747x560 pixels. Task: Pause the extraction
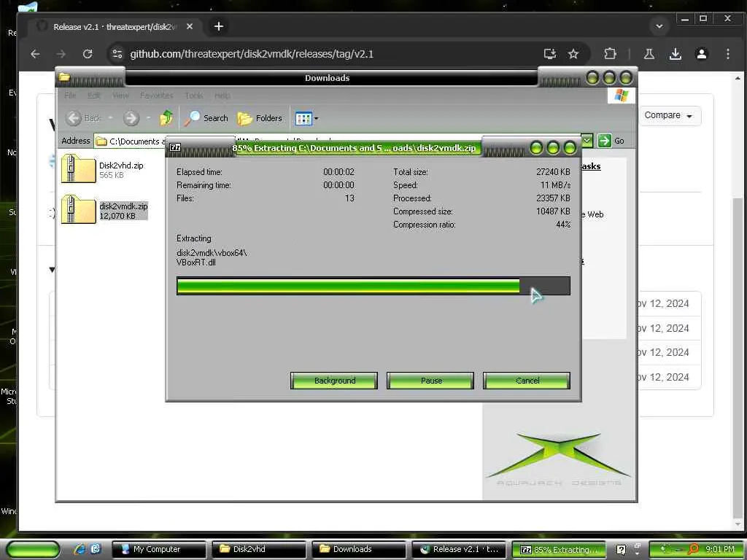coord(430,381)
